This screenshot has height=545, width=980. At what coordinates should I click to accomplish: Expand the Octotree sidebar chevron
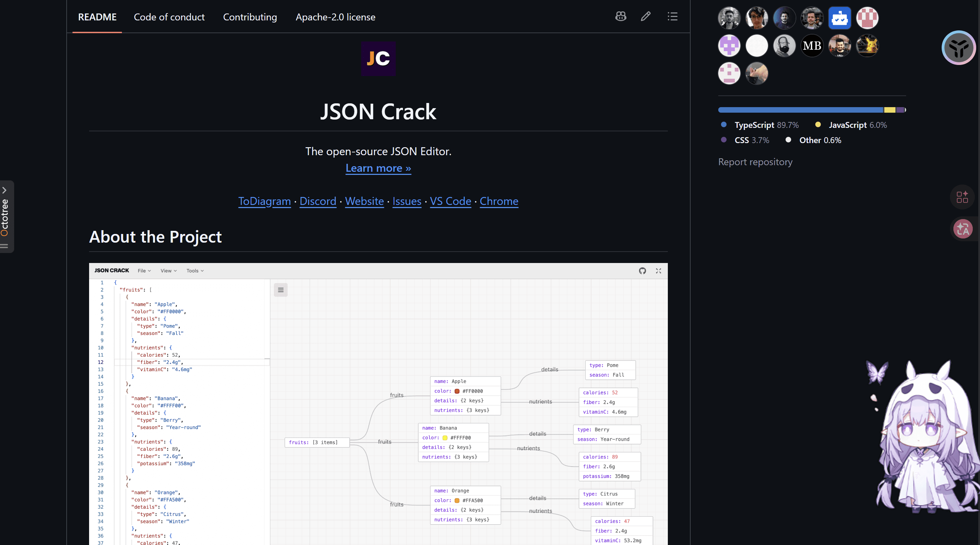point(4,190)
